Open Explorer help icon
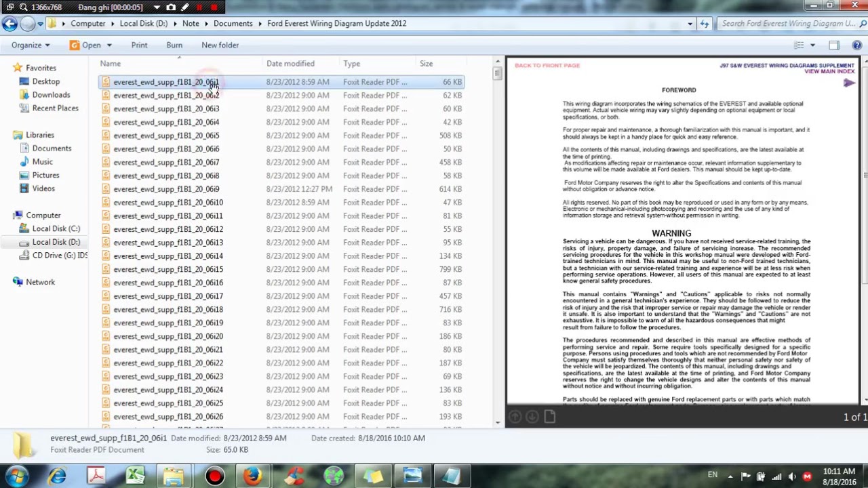Viewport: 868px width, 488px height. pos(856,45)
